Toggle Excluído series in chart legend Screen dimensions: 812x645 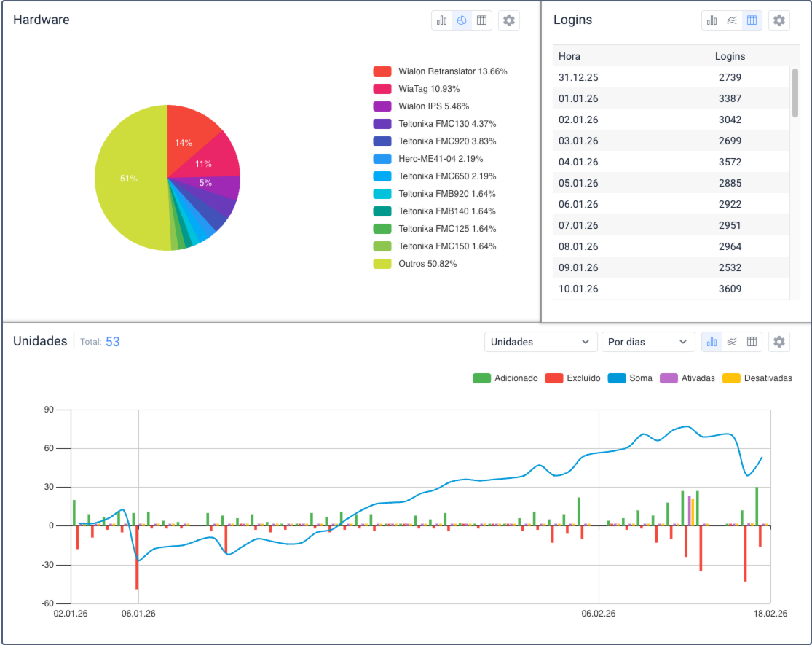pyautogui.click(x=573, y=378)
